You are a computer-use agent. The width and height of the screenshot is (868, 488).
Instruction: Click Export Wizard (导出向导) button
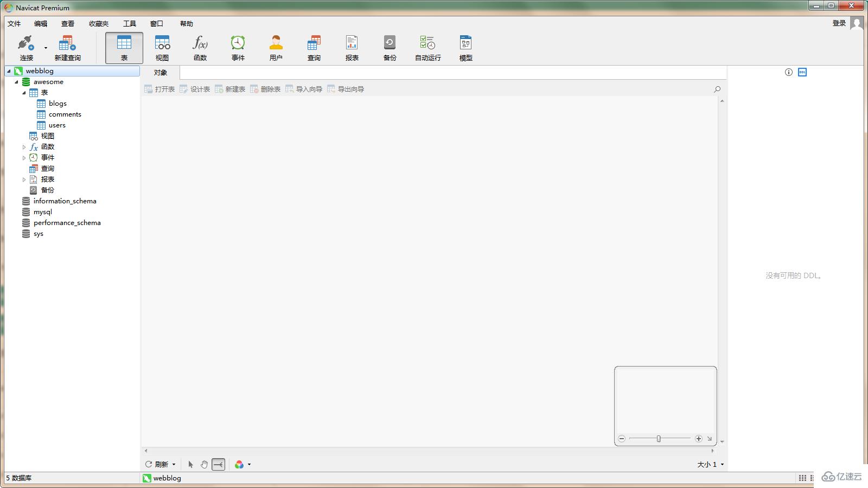[x=346, y=89]
